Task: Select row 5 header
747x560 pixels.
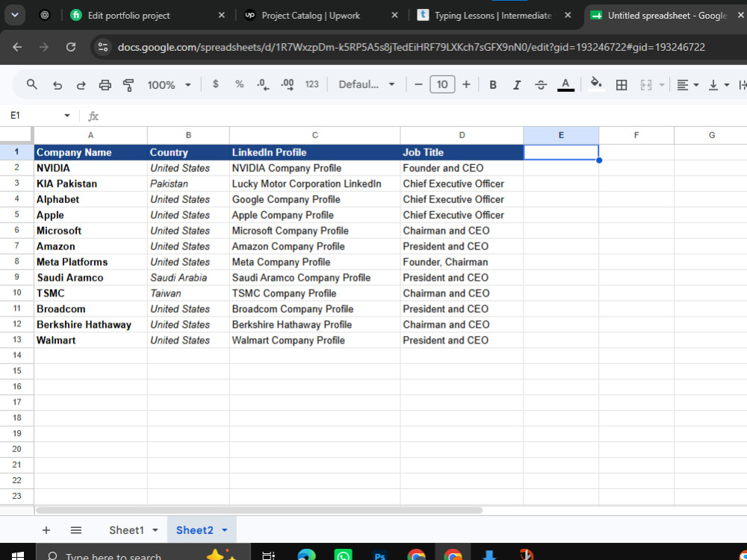Action: coord(16,215)
